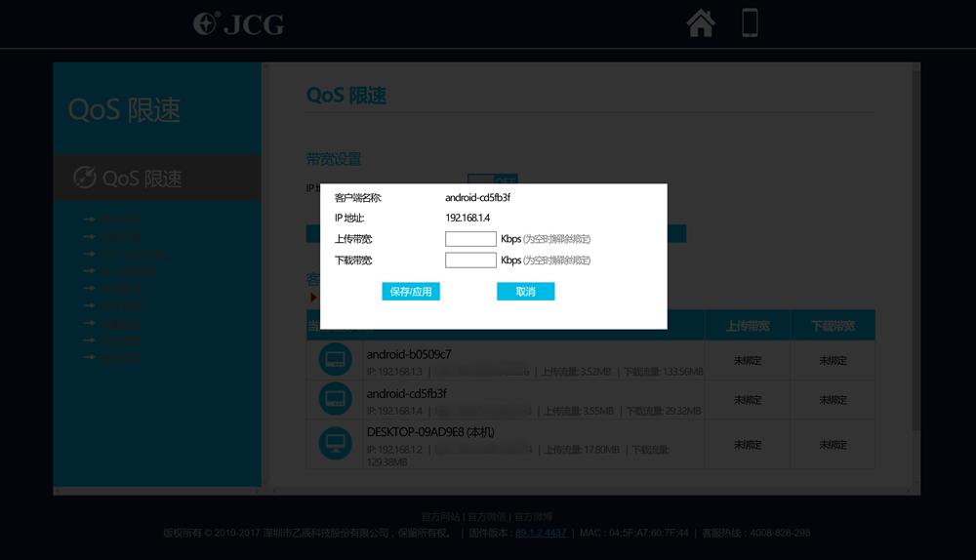Select android-cd5fb3f in the client table

(406, 393)
